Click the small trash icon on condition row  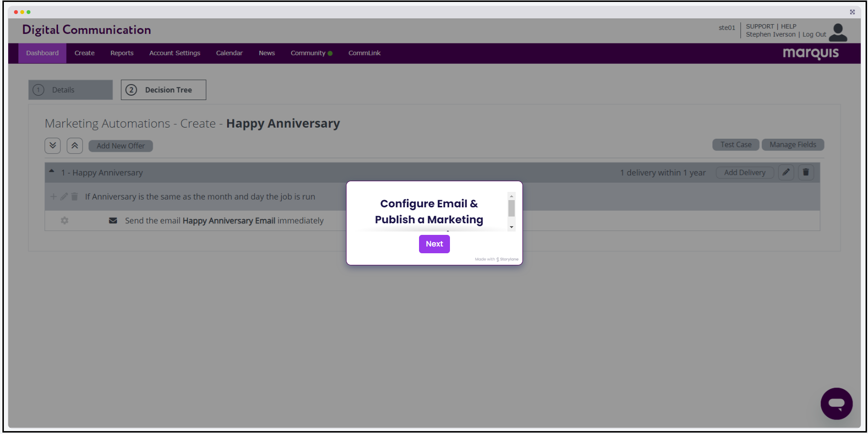74,197
